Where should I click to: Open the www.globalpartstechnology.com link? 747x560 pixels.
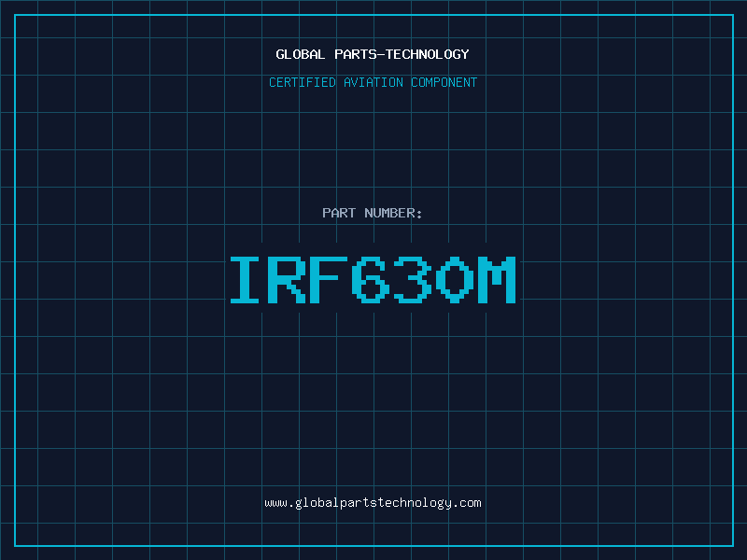(373, 502)
